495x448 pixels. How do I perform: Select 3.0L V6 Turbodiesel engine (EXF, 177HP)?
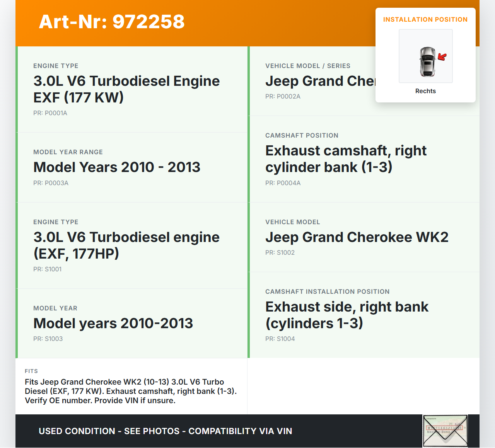(x=126, y=245)
